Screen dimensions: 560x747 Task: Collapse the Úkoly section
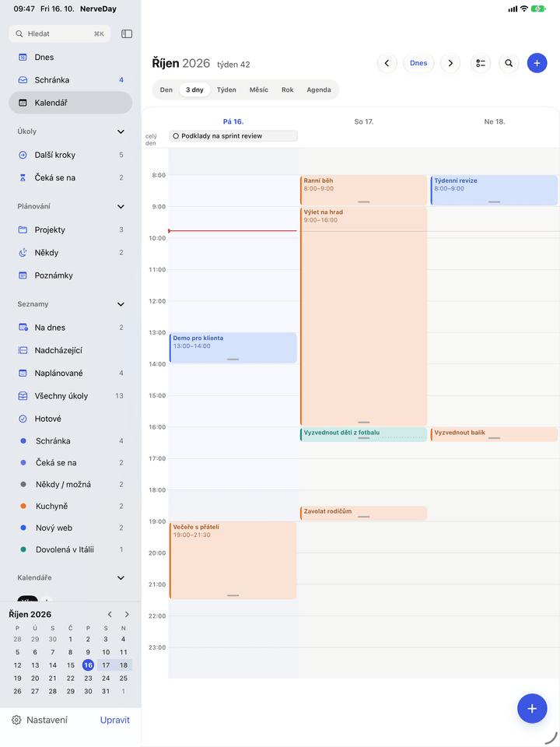click(x=121, y=132)
